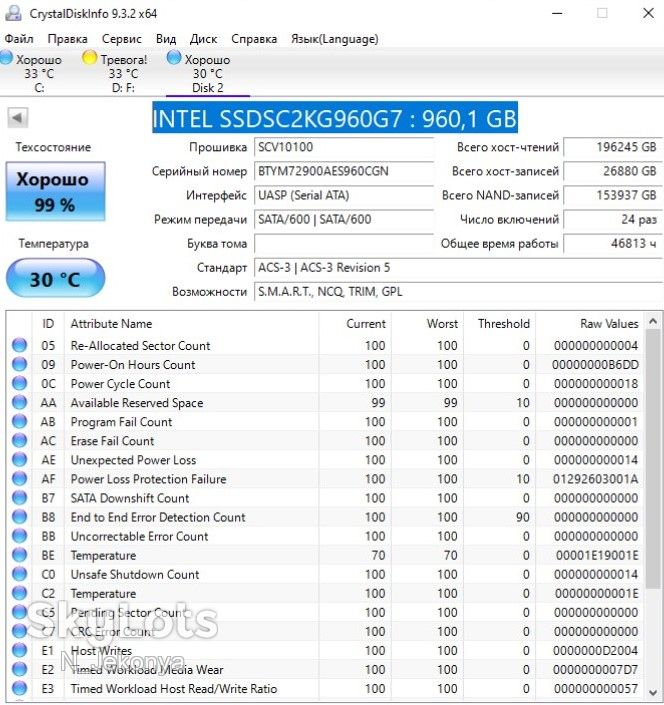The height and width of the screenshot is (705, 664).
Task: Click status orb of End to End Error Detection
Action: [19, 517]
